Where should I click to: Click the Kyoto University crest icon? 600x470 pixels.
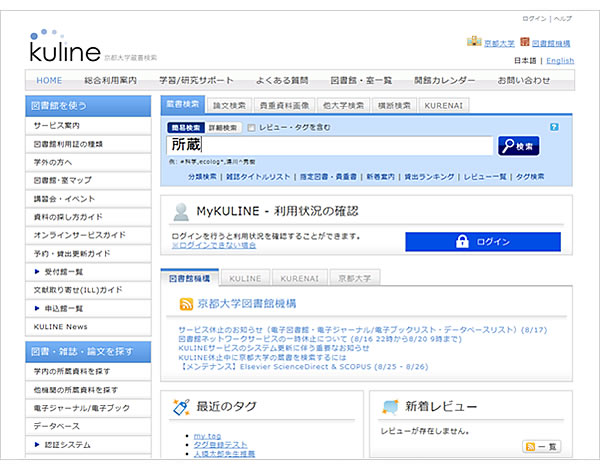474,43
